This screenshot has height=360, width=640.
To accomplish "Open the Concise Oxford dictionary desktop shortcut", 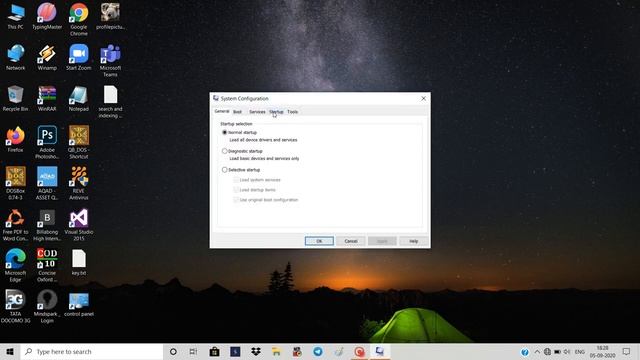I will (x=47, y=265).
